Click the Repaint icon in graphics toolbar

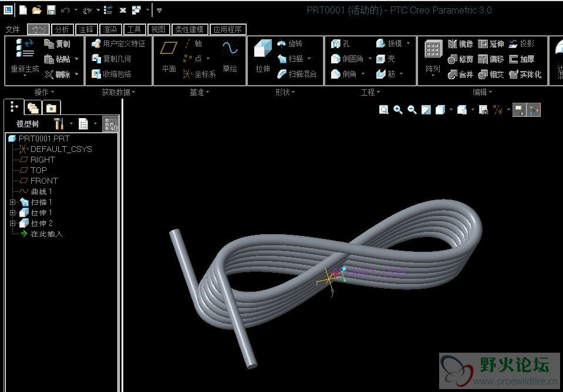point(426,110)
